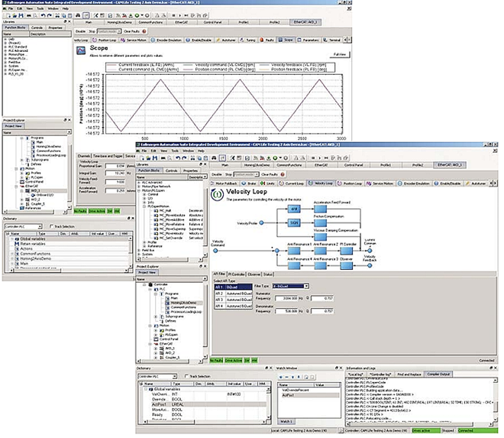The image size is (504, 438).
Task: Open the File menu in the Velocity Loop window
Action: 144,151
